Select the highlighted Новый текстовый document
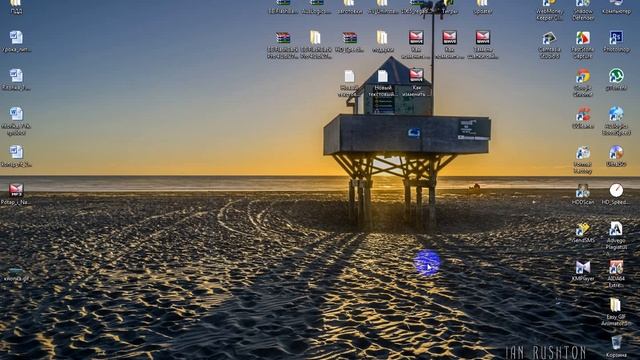 click(x=382, y=83)
